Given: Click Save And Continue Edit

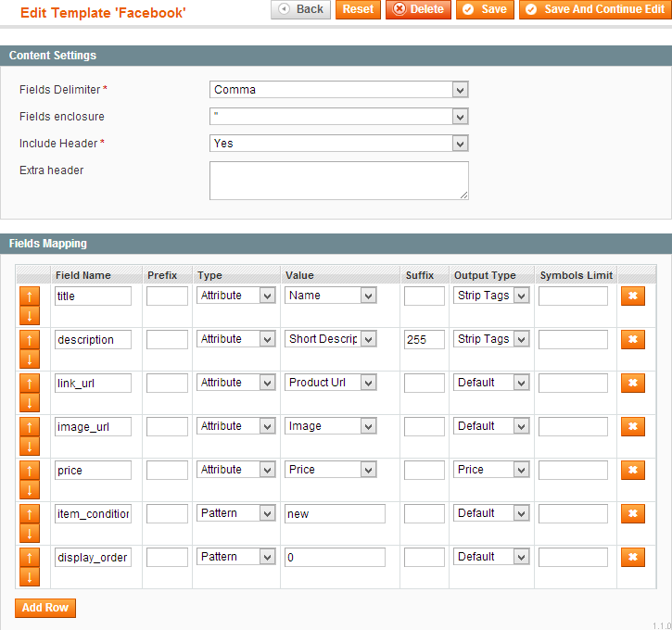Looking at the screenshot, I should point(595,9).
